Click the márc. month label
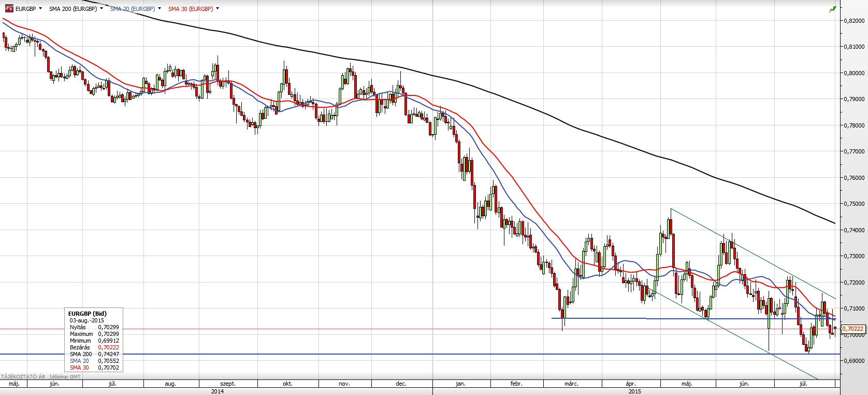This screenshot has height=395, width=868. [571, 384]
